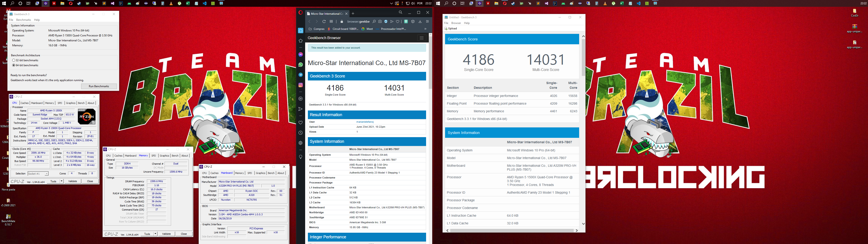Open Windows Start menu on left taskbar

[x=4, y=3]
